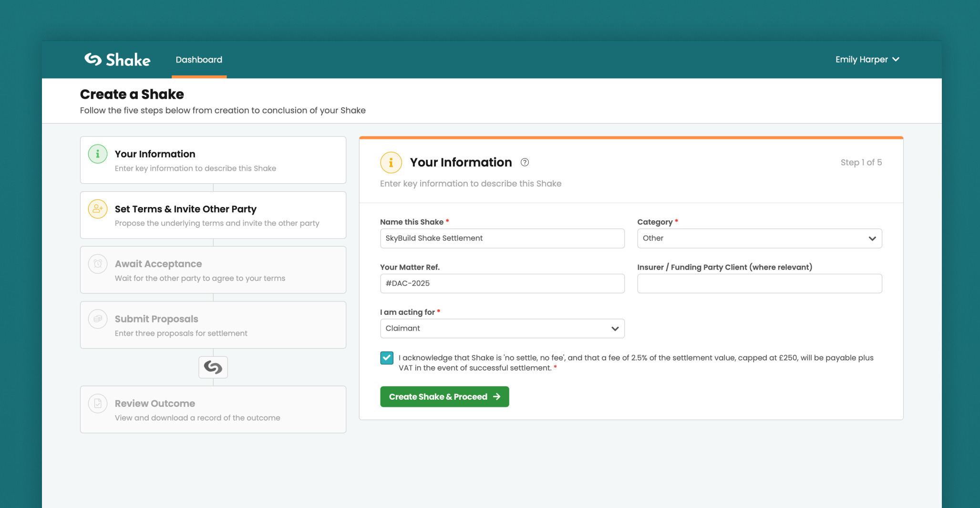Select the Your Information step card
The height and width of the screenshot is (508, 980).
[213, 160]
